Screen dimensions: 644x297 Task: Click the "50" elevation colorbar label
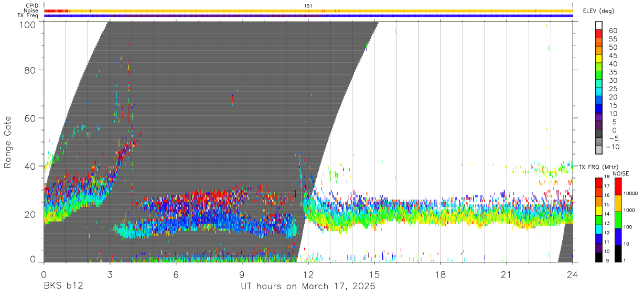613,48
